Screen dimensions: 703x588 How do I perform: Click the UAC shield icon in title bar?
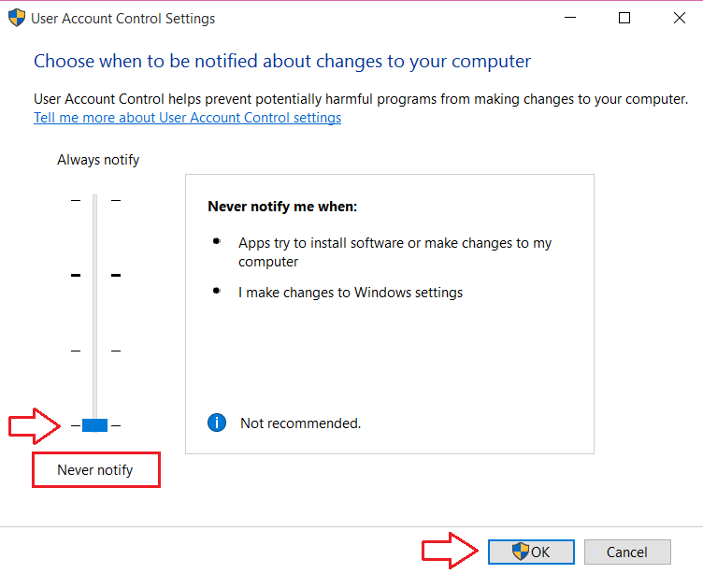17,18
